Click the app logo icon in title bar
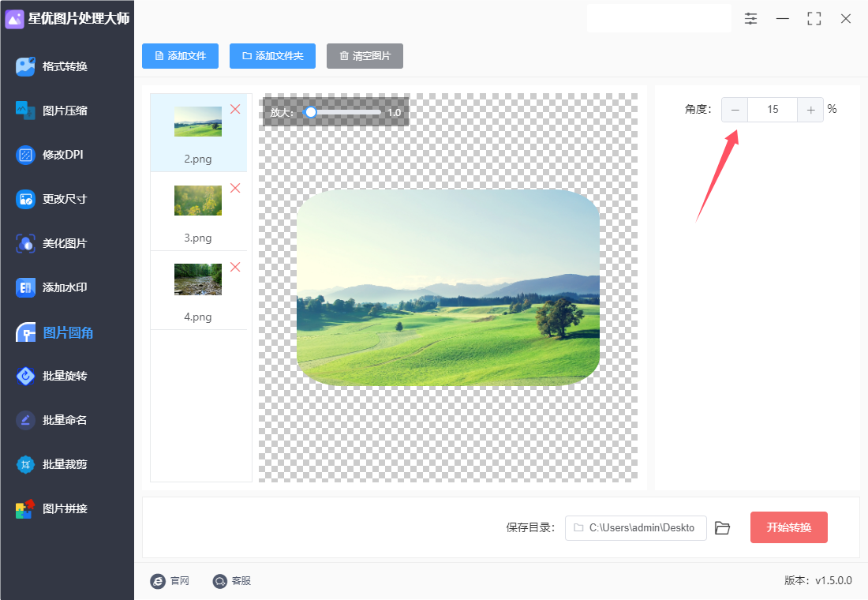This screenshot has height=600, width=868. click(x=14, y=19)
